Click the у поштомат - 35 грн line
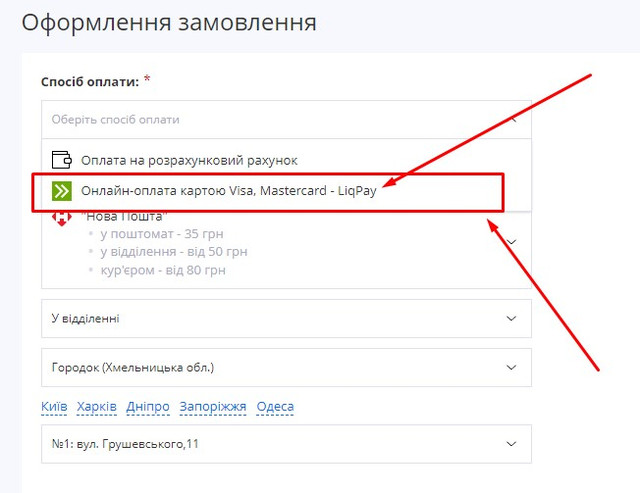 [x=162, y=234]
